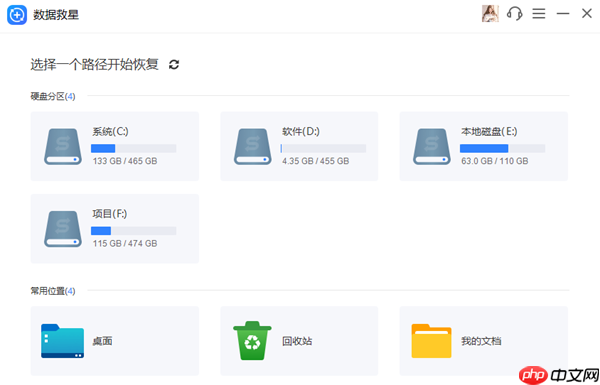Open customer support via headset icon
This screenshot has height=385, width=600.
[514, 14]
